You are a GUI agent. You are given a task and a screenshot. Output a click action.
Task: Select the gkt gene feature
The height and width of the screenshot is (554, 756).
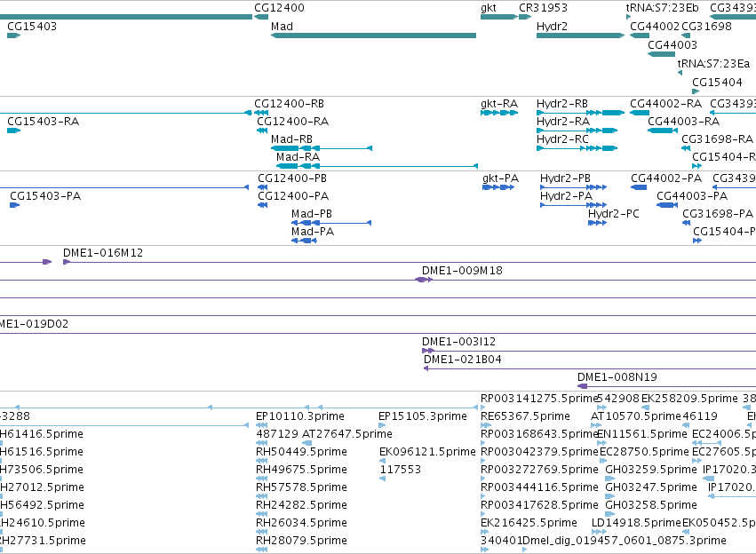499,17
